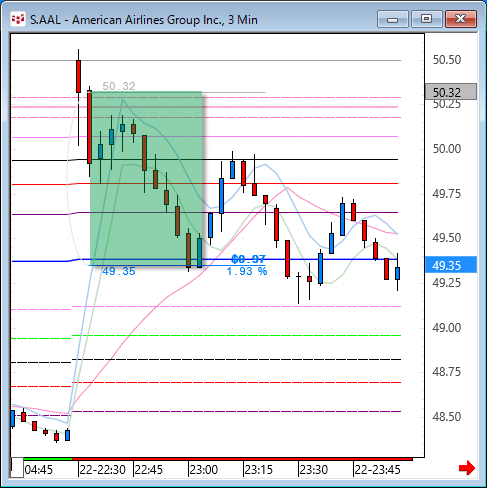The height and width of the screenshot is (488, 487).
Task: Click the 49.35 blue current price marker
Action: [x=451, y=265]
